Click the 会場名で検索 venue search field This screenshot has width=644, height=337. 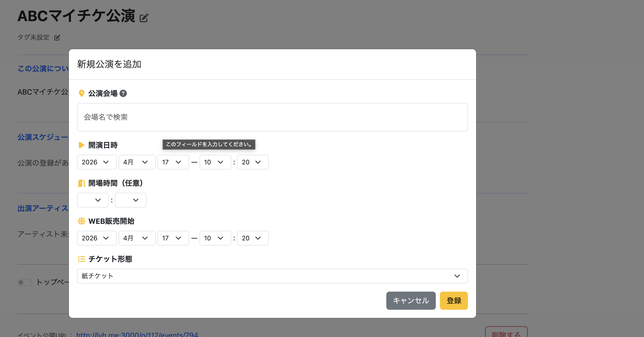coord(272,117)
